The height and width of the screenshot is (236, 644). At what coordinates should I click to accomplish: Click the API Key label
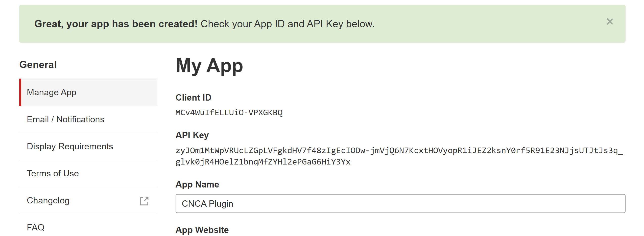coord(192,135)
